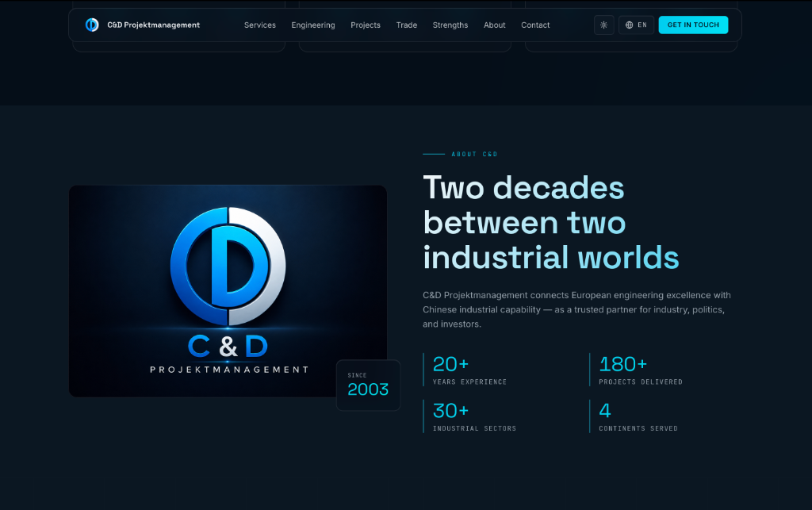
Task: Jump to the Strengths section
Action: 450,25
